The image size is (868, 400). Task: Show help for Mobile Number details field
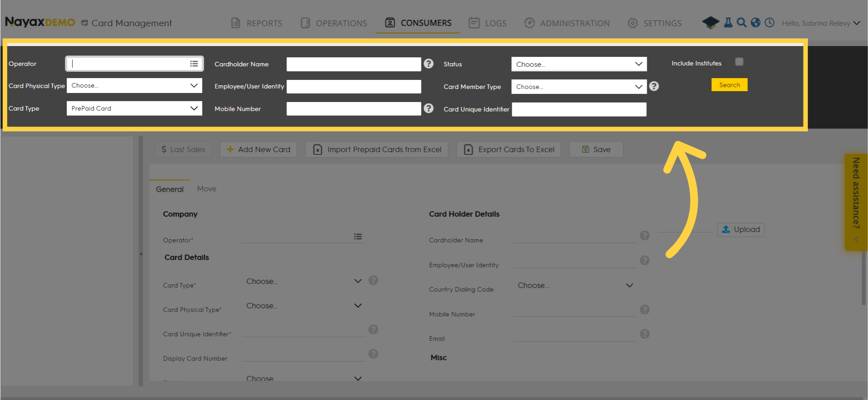pyautogui.click(x=644, y=310)
